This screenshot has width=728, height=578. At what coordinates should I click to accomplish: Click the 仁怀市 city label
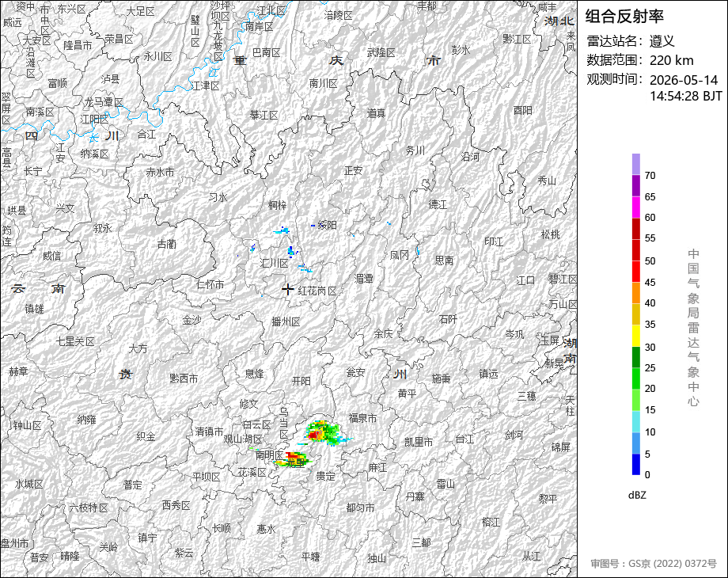coord(210,284)
